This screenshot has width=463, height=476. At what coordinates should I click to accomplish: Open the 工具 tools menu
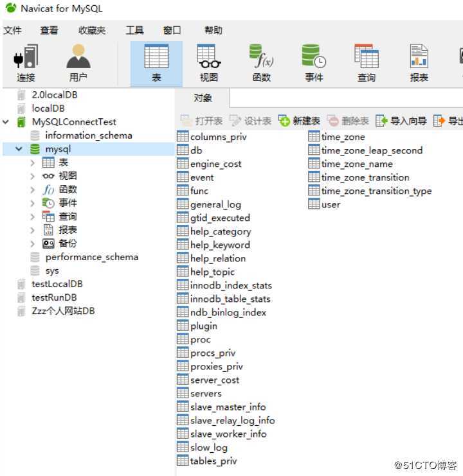coord(134,30)
